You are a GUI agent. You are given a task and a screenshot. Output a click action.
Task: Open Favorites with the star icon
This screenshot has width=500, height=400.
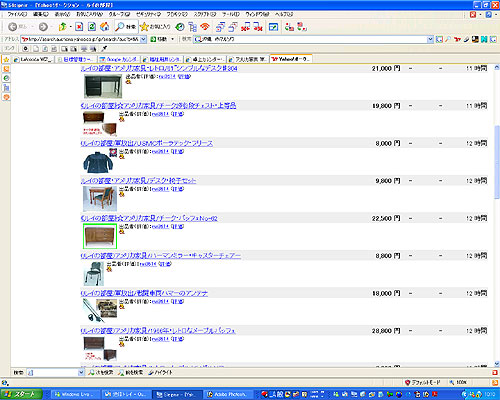pyautogui.click(x=155, y=27)
